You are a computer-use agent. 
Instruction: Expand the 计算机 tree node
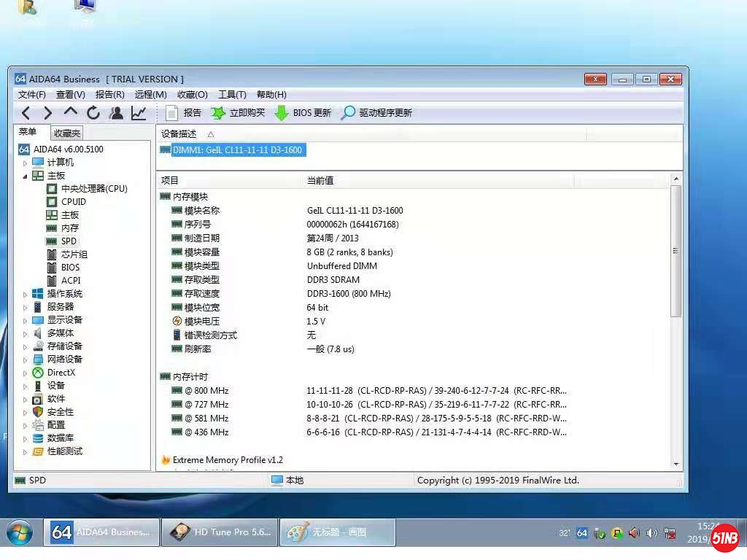pos(25,163)
